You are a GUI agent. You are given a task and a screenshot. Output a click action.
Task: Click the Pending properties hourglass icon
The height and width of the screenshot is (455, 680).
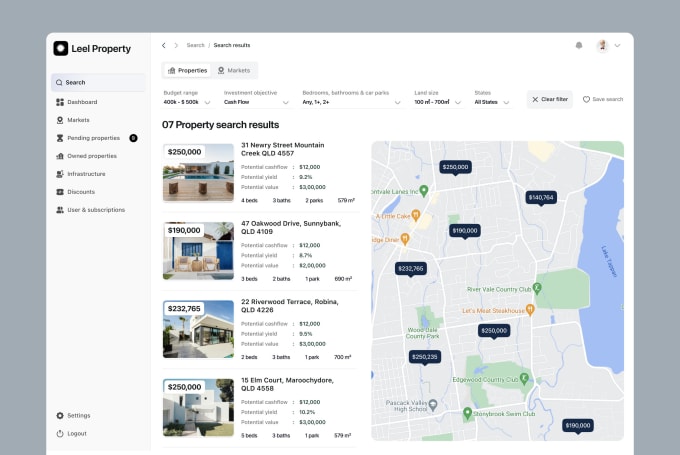[60, 138]
